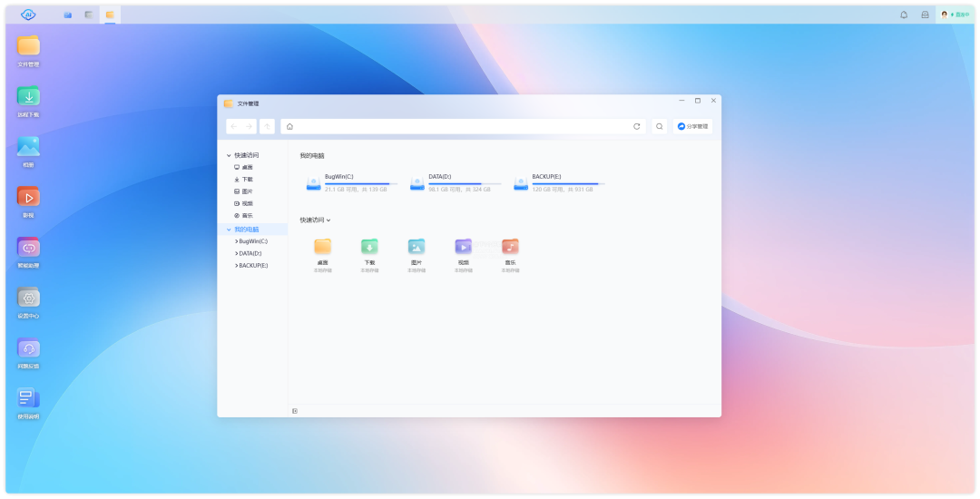Viewport: 980px width, 499px height.
Task: Open the 远程下载 desktop icon
Action: pyautogui.click(x=28, y=96)
